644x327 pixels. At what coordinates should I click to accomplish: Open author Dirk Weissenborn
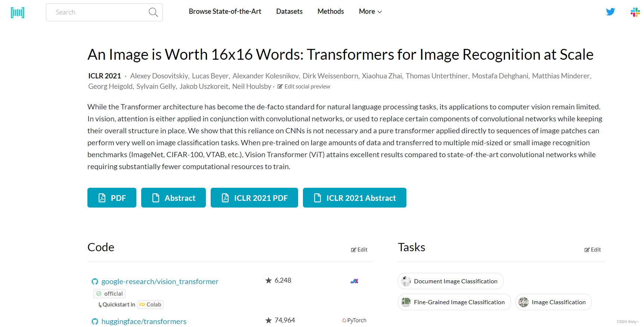pos(330,76)
